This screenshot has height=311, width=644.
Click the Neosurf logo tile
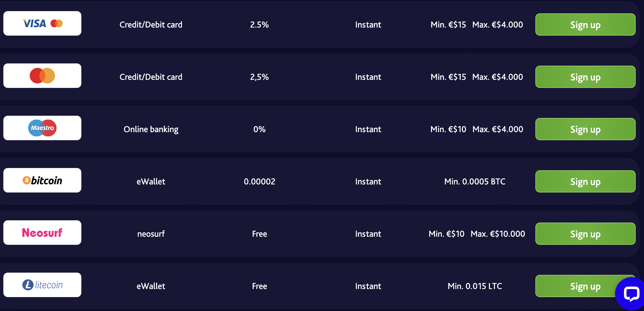[42, 233]
